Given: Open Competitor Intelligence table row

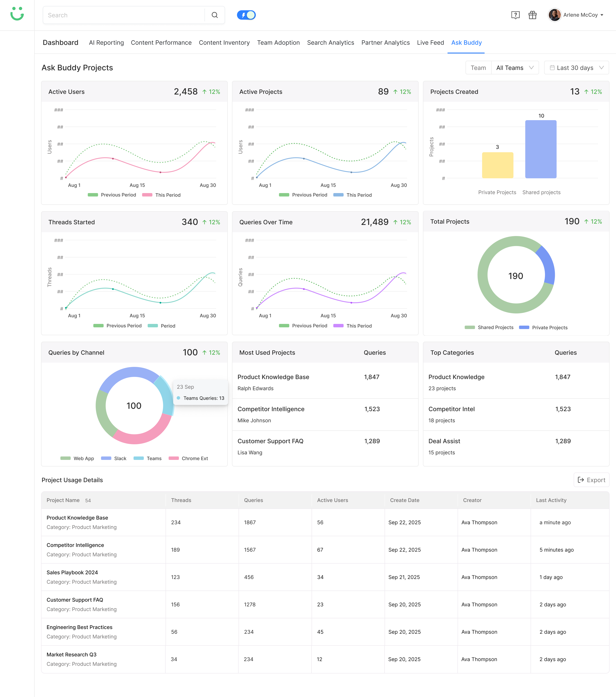Looking at the screenshot, I should (x=325, y=550).
